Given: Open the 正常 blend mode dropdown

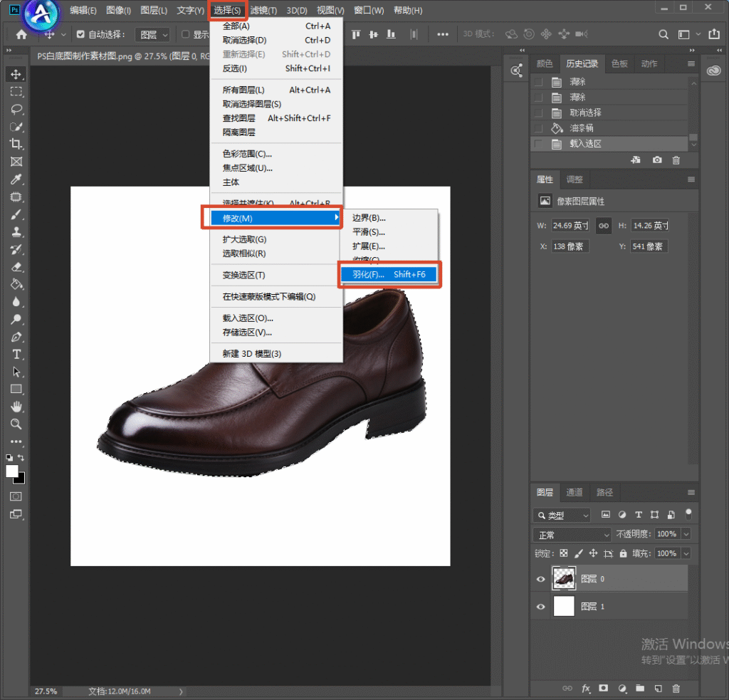Looking at the screenshot, I should coord(572,535).
